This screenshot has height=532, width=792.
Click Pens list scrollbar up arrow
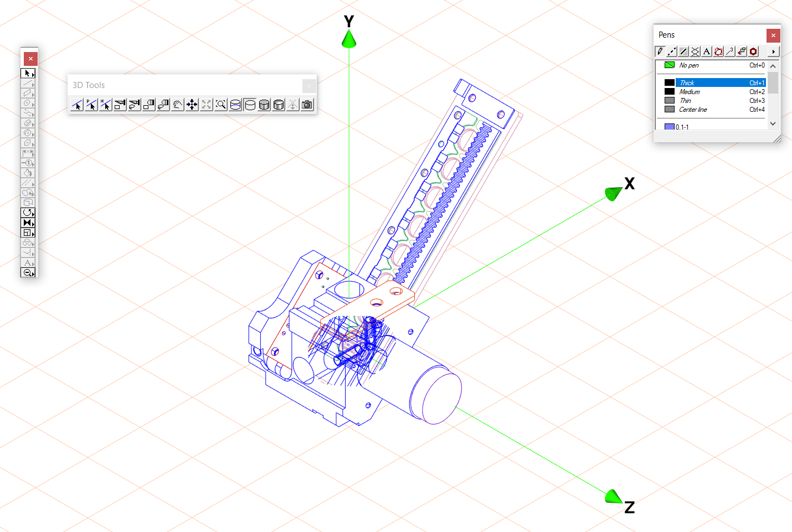pos(773,66)
